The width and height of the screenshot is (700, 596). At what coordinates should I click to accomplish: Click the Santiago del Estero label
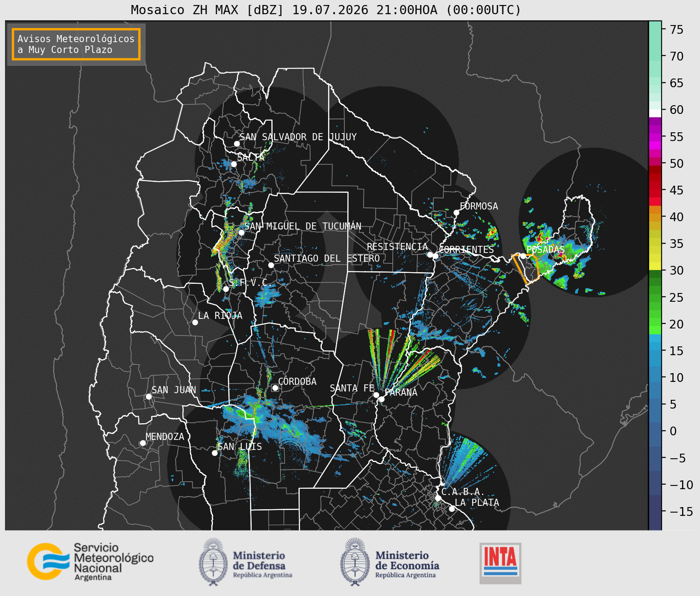click(327, 258)
